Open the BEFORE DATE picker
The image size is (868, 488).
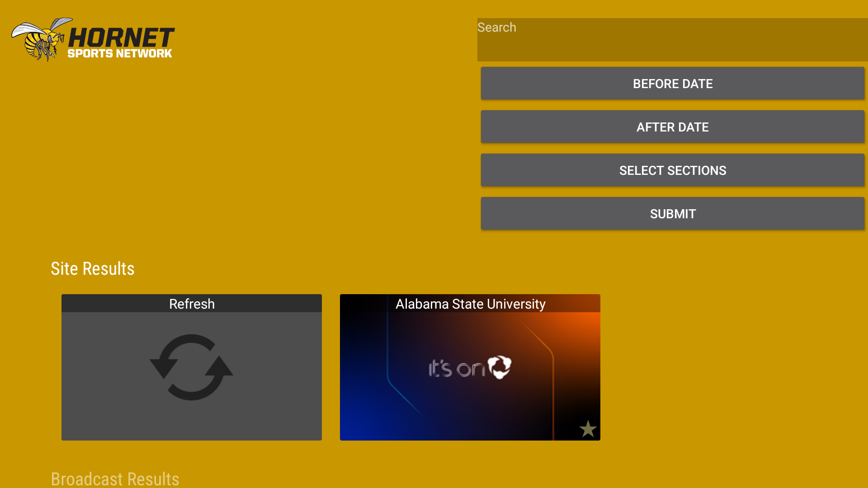pyautogui.click(x=672, y=84)
